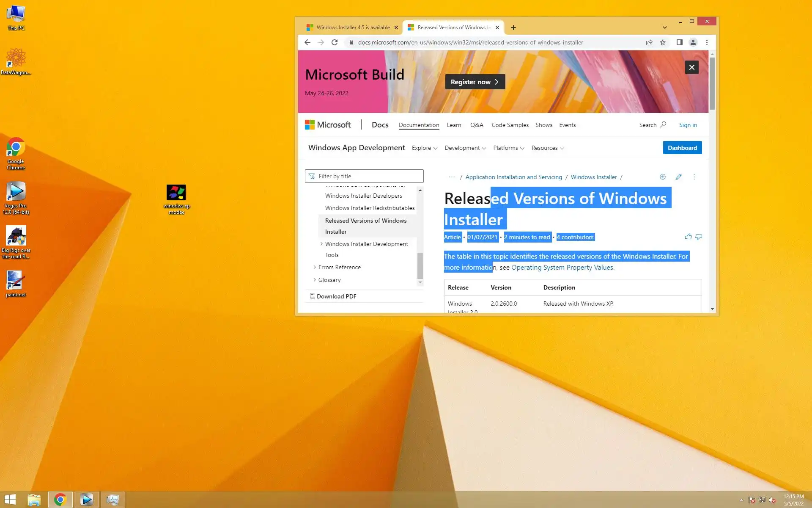Open the 'windows xp modee' desktop icon

176,193
